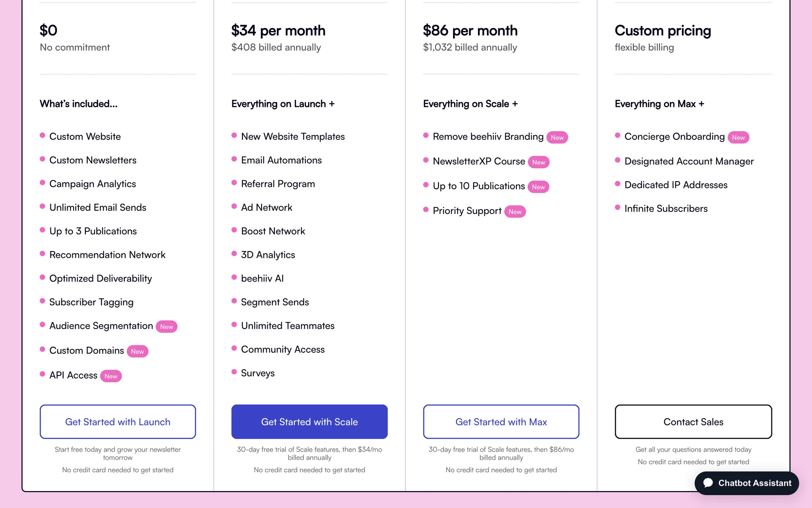Select the New badge beside Priority Support
812x508 pixels.
515,212
